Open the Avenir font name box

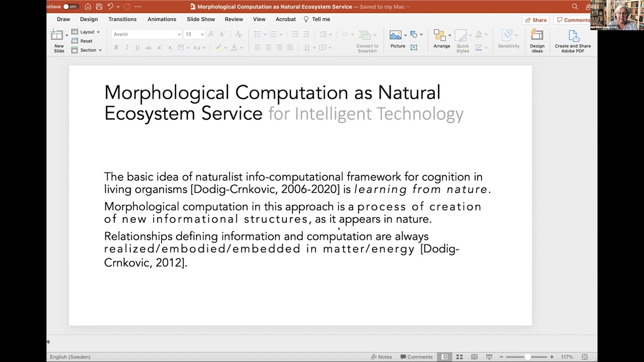coord(146,34)
